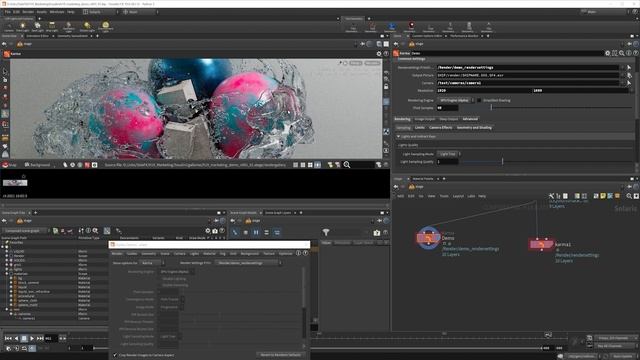Click the viewport render region zoom magnifier

[347, 165]
